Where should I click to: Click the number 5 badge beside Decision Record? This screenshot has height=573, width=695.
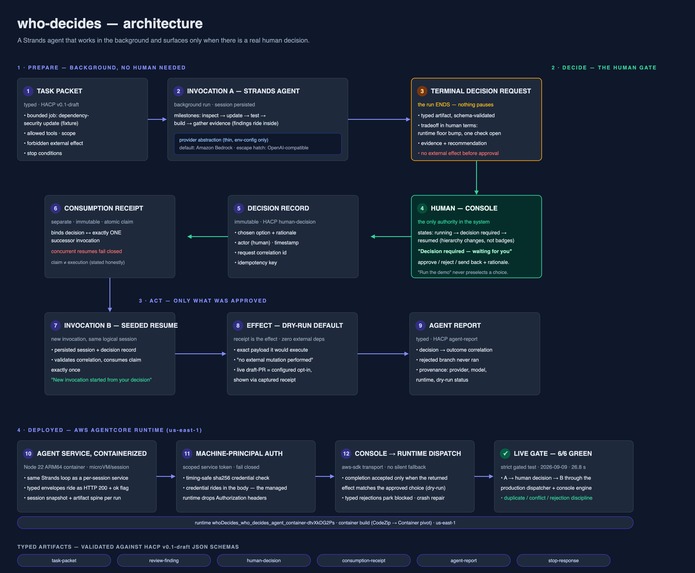coord(238,208)
